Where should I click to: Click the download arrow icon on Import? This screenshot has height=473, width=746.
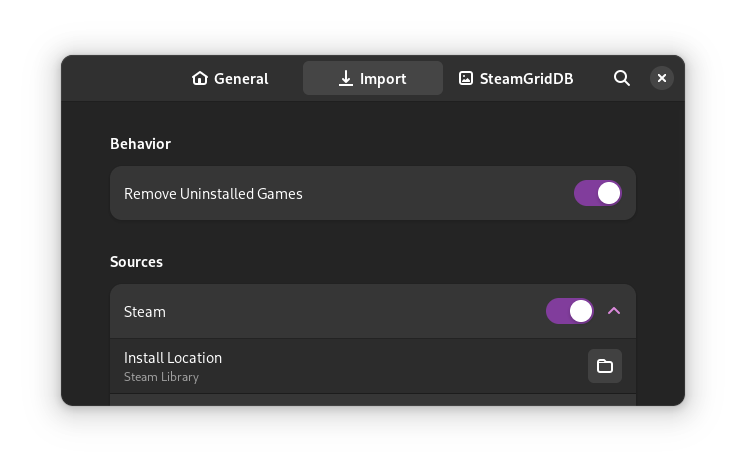coord(346,78)
